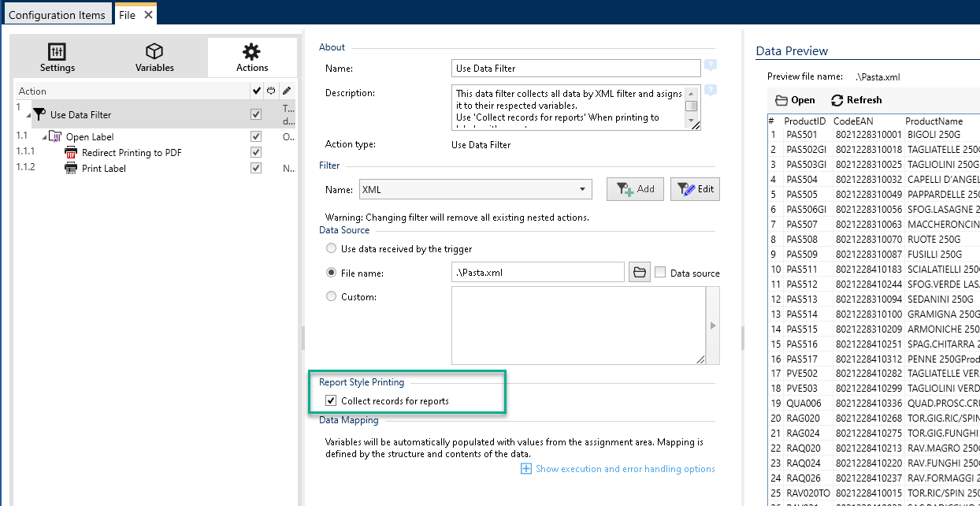Select the Actions gear icon tab
Screen dimensions: 980x506
point(251,52)
